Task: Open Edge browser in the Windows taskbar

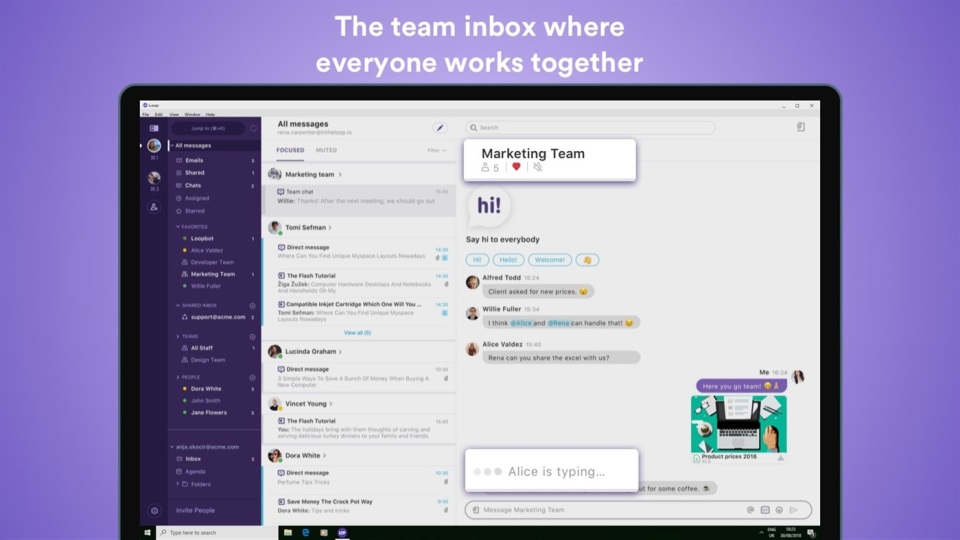Action: click(306, 533)
